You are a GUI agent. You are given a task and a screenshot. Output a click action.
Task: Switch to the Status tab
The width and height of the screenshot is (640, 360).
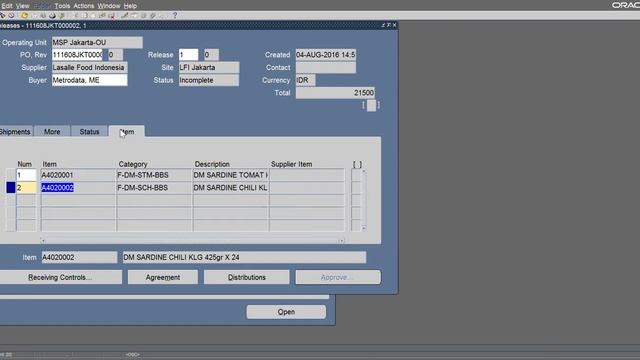tap(89, 131)
